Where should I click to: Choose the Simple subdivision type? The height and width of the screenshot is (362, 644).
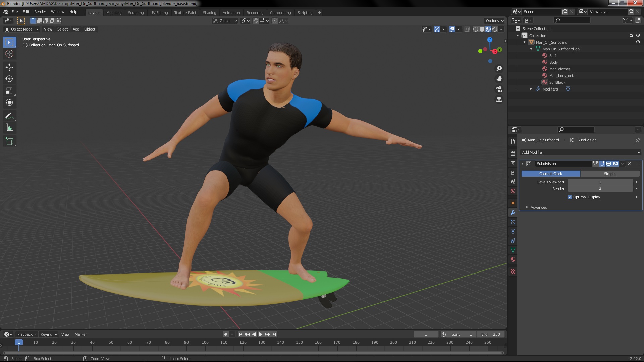click(609, 174)
